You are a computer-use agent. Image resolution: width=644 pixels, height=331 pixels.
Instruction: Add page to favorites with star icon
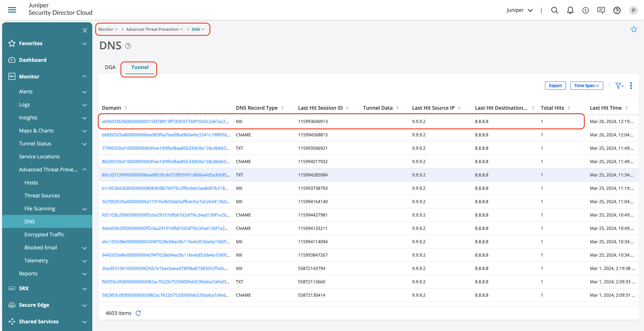click(x=634, y=29)
